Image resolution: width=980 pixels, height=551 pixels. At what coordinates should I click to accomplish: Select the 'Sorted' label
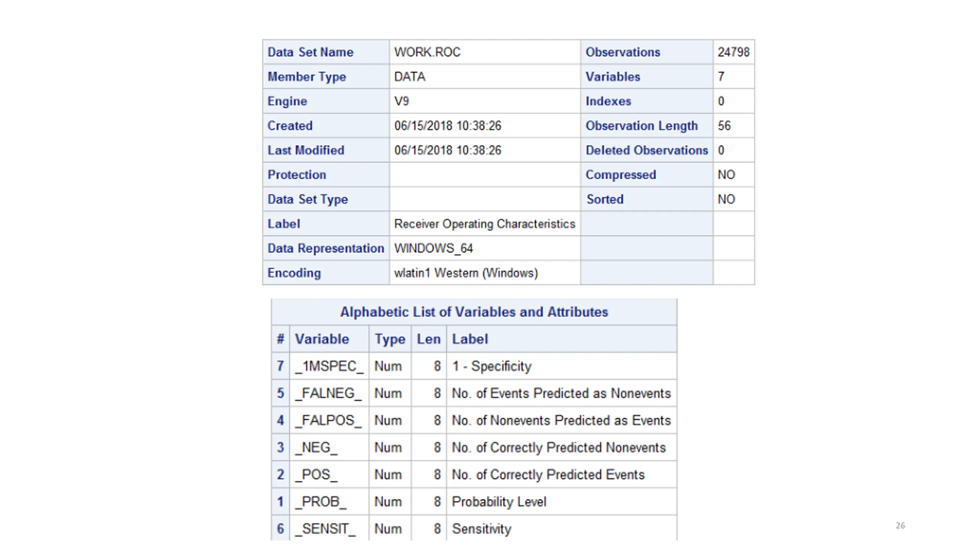[x=605, y=199]
